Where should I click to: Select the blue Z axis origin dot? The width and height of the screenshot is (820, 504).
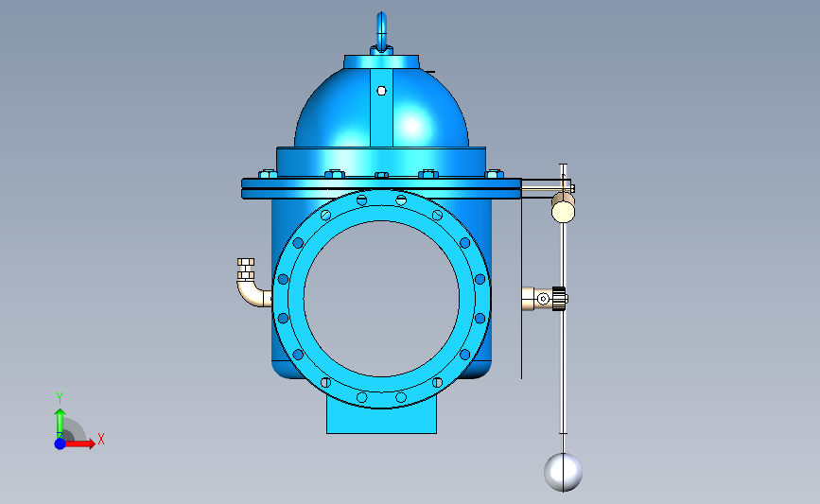tap(61, 443)
